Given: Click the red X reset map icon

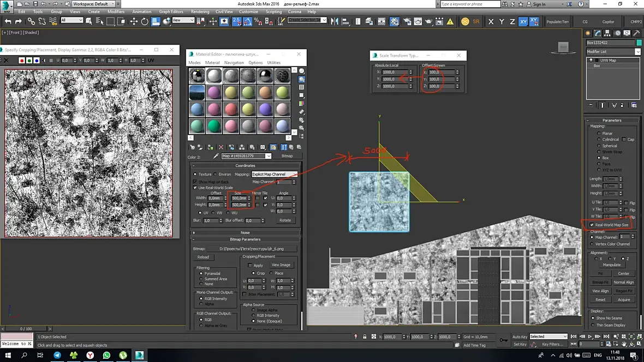Looking at the screenshot, I should [x=221, y=147].
